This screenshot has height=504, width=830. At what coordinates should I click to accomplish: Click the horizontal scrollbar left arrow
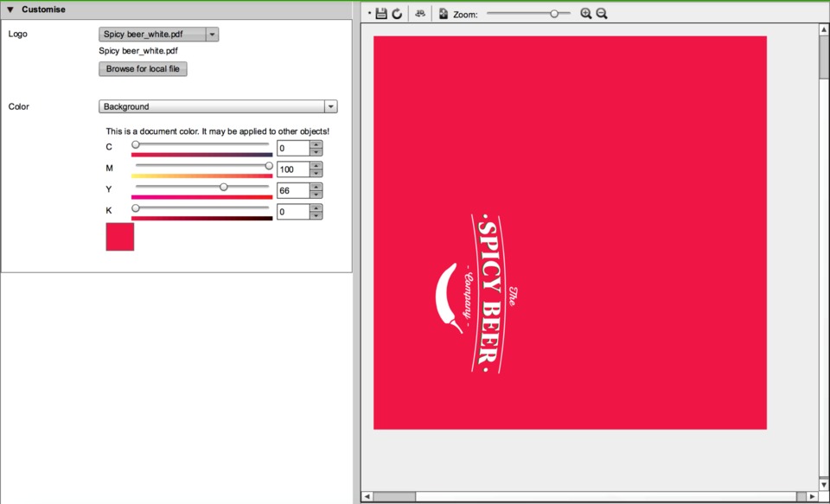(367, 497)
